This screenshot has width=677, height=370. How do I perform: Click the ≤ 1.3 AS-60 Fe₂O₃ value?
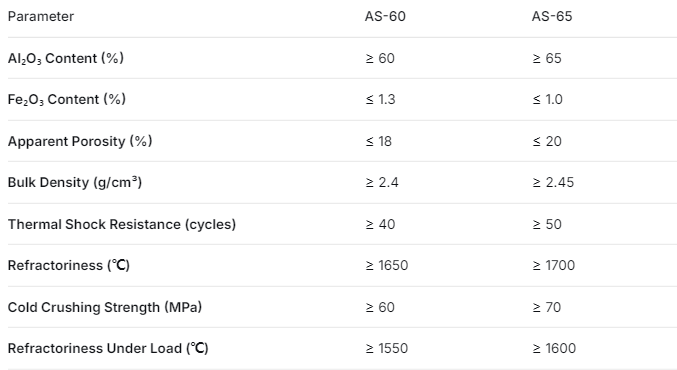coord(380,99)
